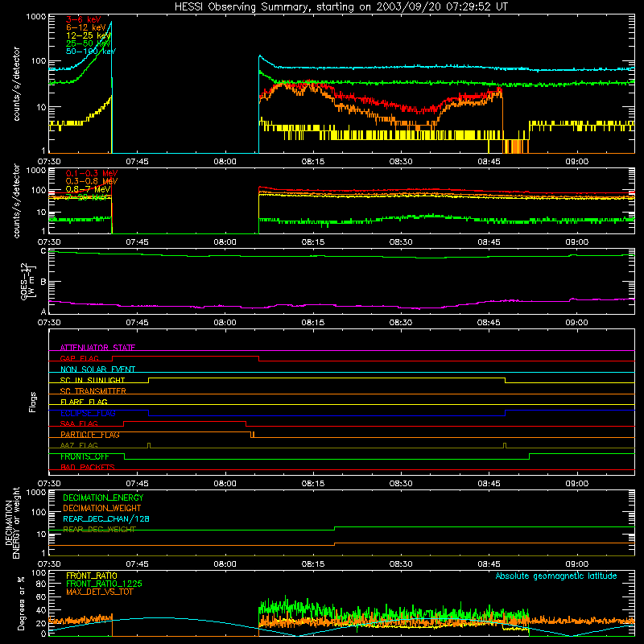Viewport: 644px width, 644px height.
Task: Click the HESSI Observing Summary title text
Action: coord(341,7)
